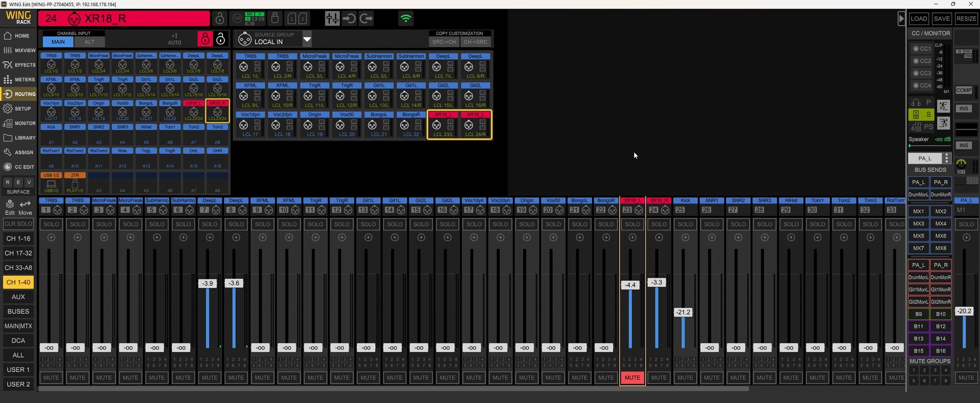
Task: Open the Setup gear page
Action: tap(19, 109)
